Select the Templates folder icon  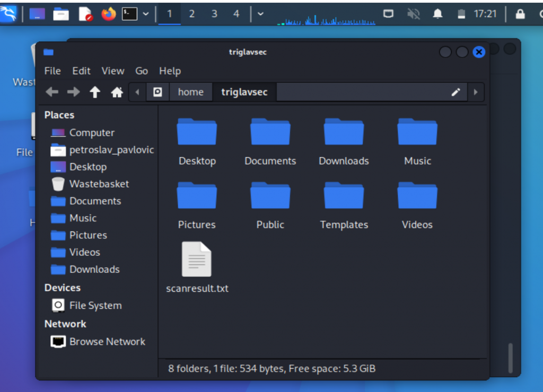tap(344, 195)
